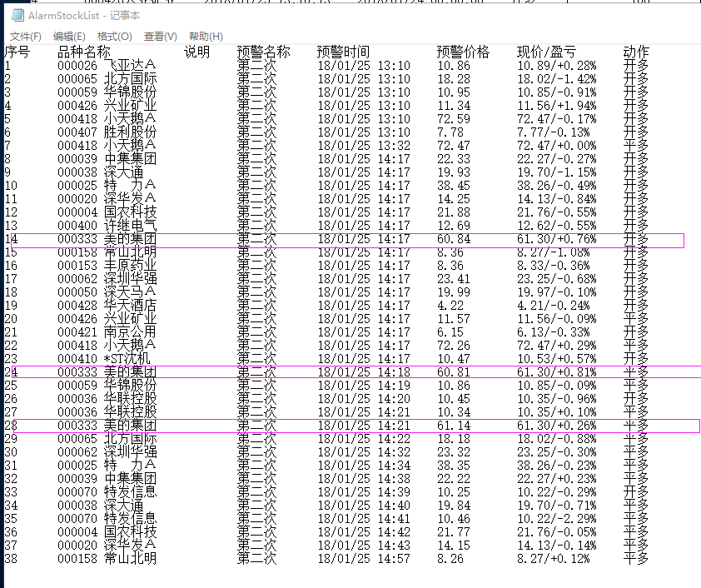Click 38.26/-0.49% value in row 10
Image resolution: width=701 pixels, height=588 pixels.
[x=557, y=186]
